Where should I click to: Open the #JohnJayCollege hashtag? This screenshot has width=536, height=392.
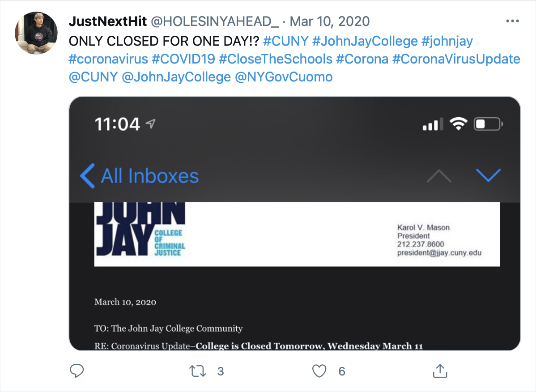pos(365,41)
